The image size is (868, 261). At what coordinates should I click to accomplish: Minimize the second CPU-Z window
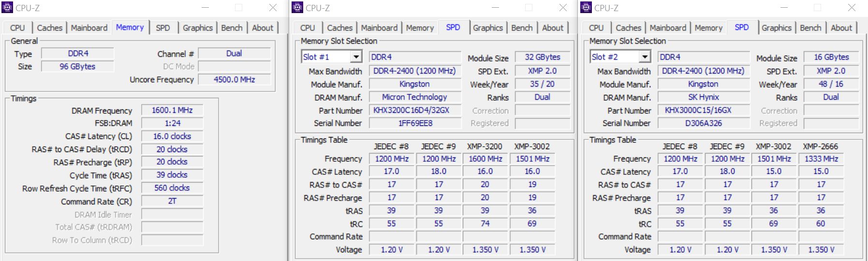coord(495,8)
